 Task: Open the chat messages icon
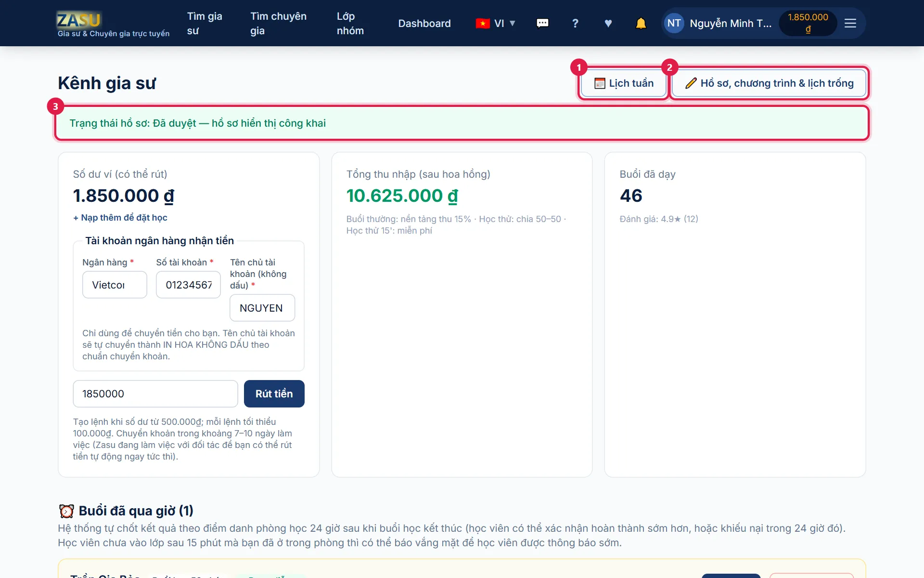pos(542,23)
